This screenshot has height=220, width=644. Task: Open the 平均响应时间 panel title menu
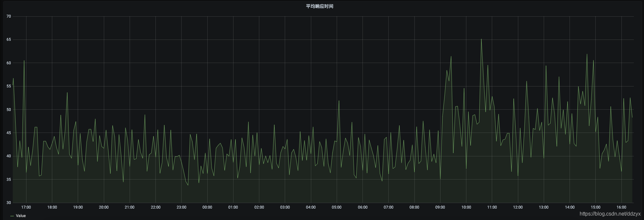point(319,6)
